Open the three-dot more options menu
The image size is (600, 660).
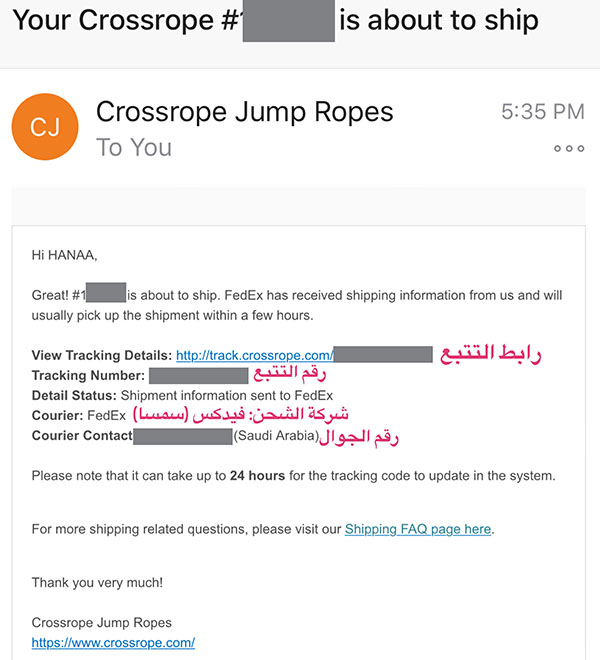tap(569, 148)
